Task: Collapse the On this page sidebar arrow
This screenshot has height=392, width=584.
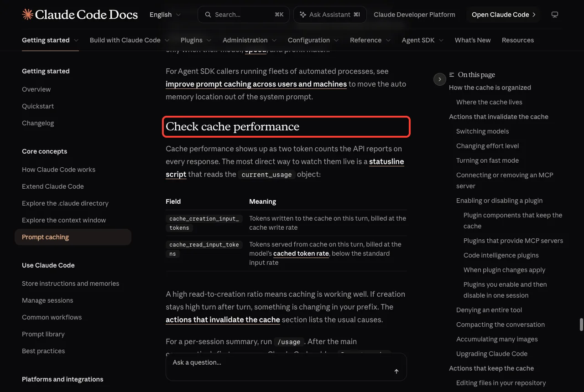Action: [439, 79]
